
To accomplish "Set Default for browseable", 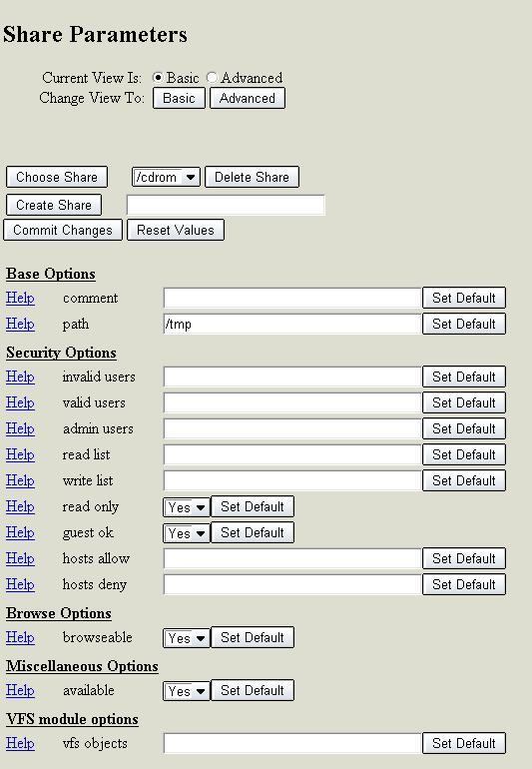I will click(x=253, y=637).
